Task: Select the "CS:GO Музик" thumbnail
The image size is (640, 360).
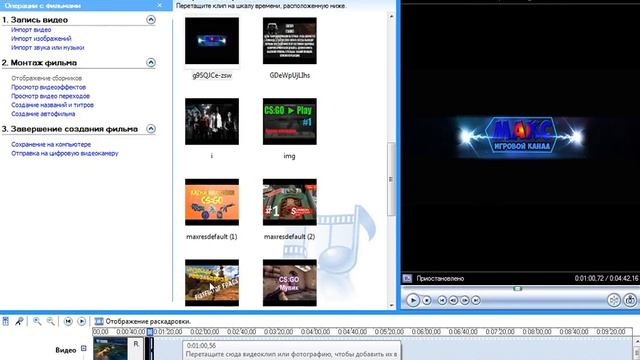Action: (290, 283)
